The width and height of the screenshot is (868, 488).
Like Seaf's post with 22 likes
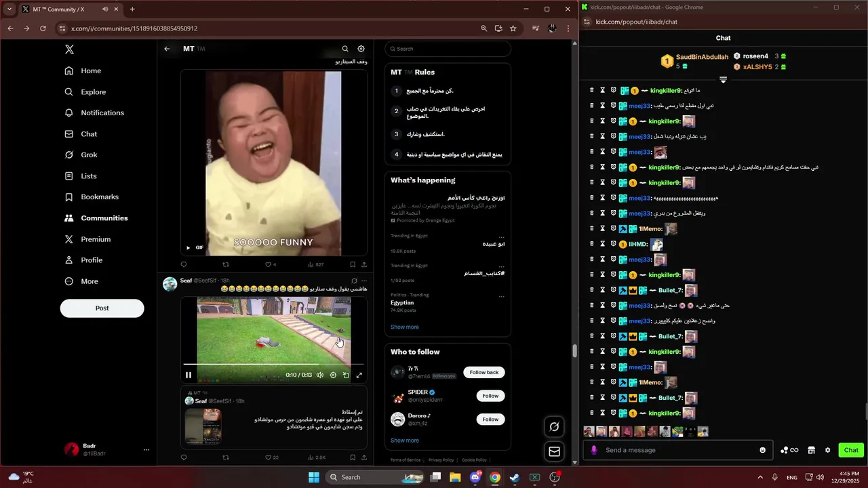[x=271, y=457]
